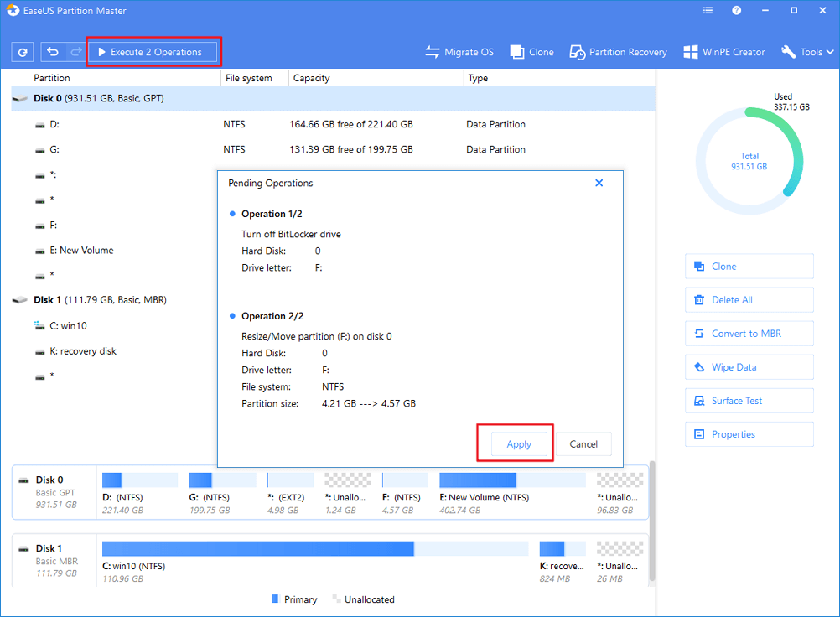Select C: win10 block in Disk 1 map
The width and height of the screenshot is (840, 617).
coord(315,562)
